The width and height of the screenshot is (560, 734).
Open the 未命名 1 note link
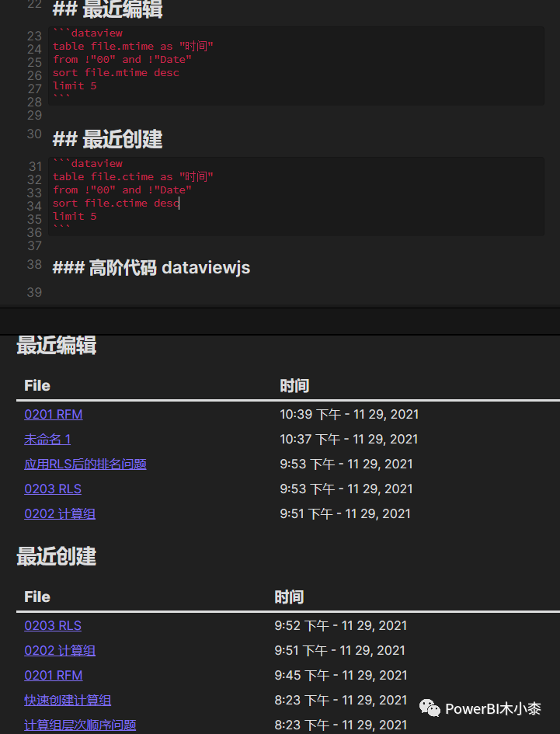(x=47, y=439)
